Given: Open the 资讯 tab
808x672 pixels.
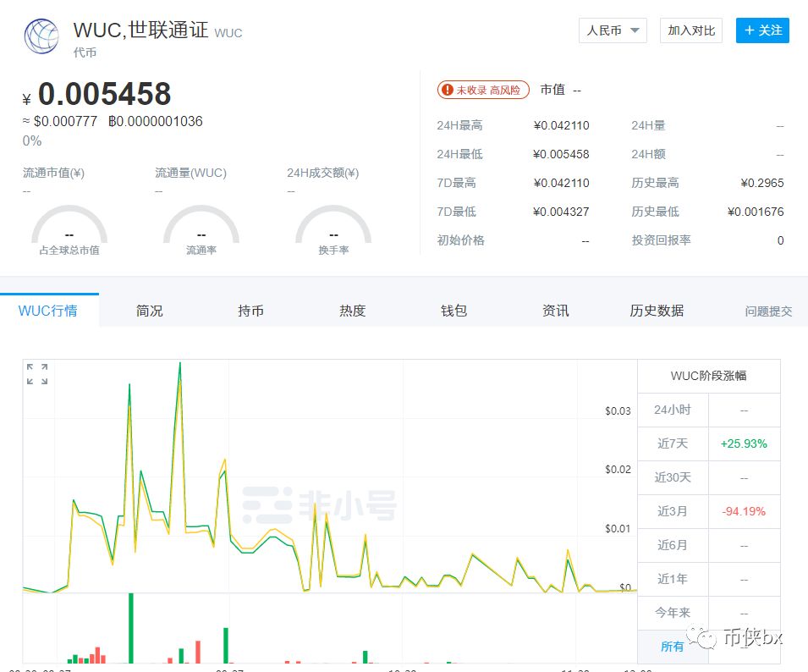Looking at the screenshot, I should pos(556,311).
